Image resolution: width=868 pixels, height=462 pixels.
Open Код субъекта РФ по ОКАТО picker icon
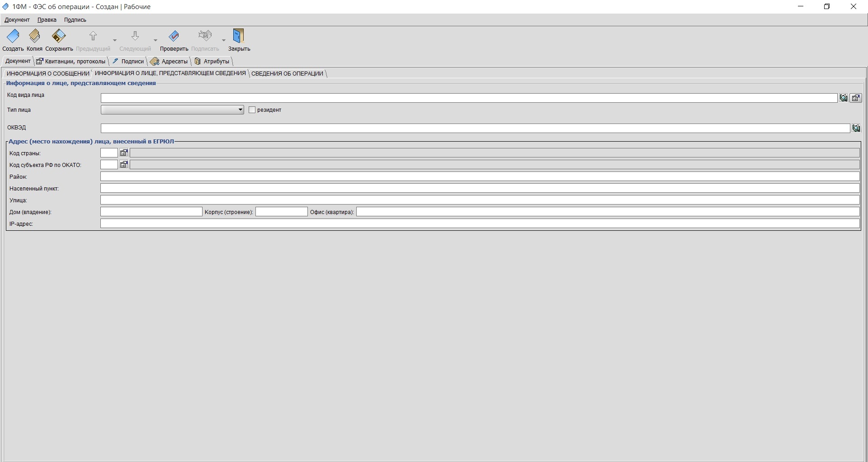coord(123,165)
